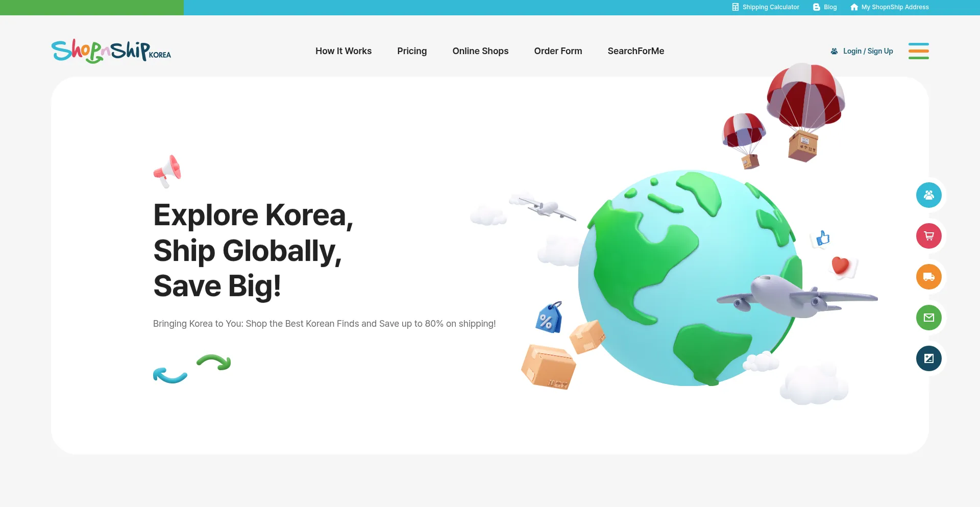Open SearchForMe from the navigation bar
Image resolution: width=980 pixels, height=507 pixels.
pyautogui.click(x=635, y=51)
